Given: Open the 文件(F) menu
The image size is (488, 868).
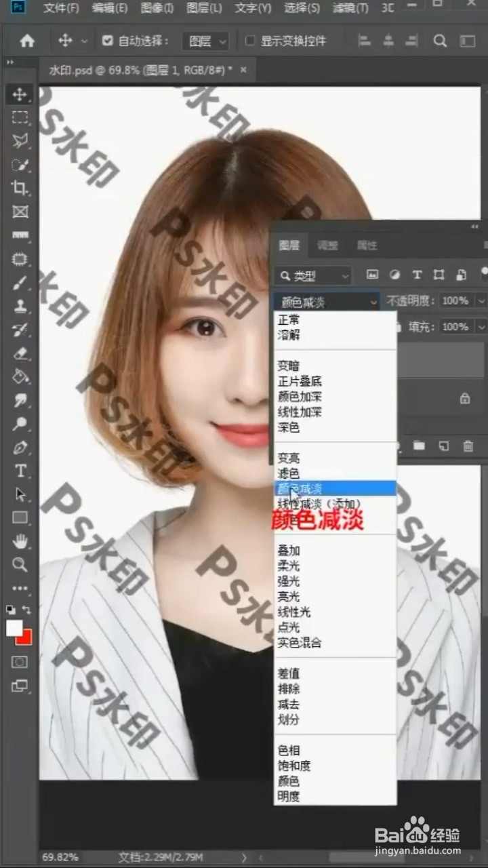Looking at the screenshot, I should [61, 8].
